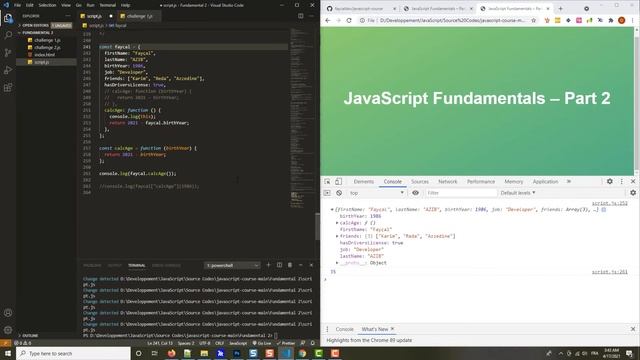Click the inspect element picker in DevTools
The width and height of the screenshot is (640, 360).
pyautogui.click(x=327, y=182)
